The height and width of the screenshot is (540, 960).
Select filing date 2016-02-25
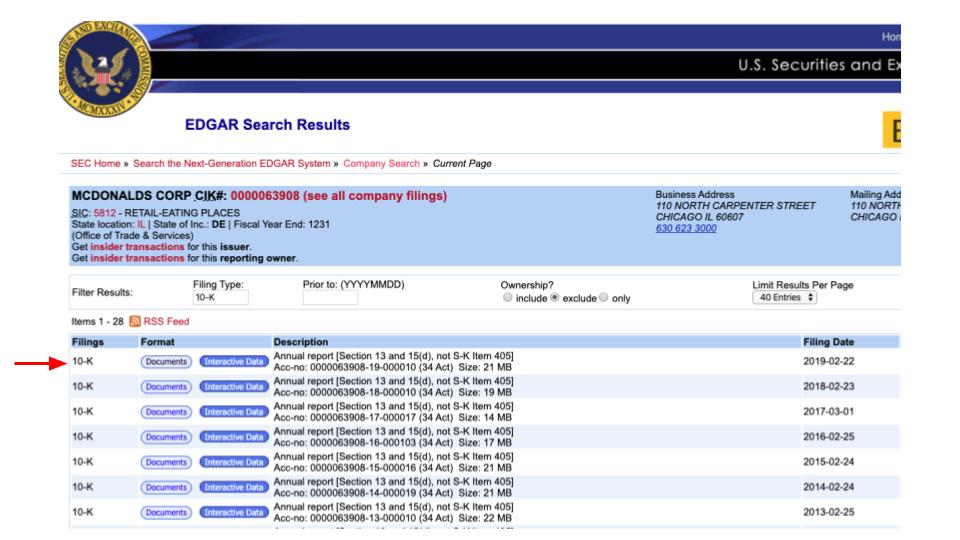coord(828,437)
